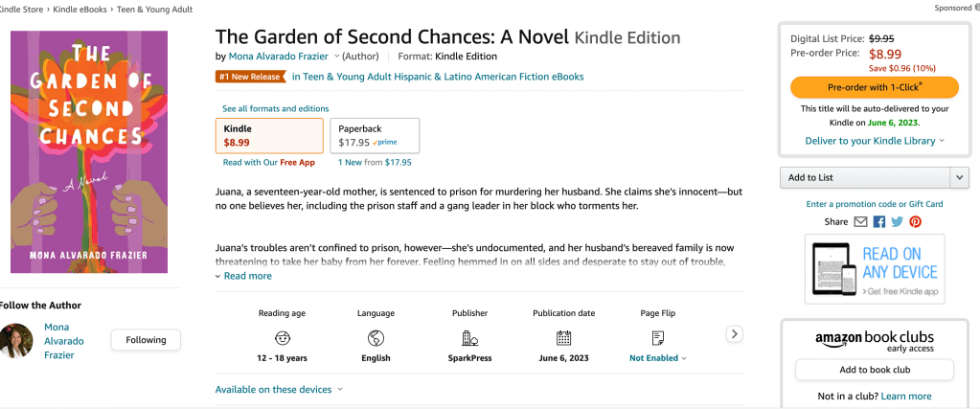Expand description with Read more
This screenshot has height=409, width=980.
247,276
